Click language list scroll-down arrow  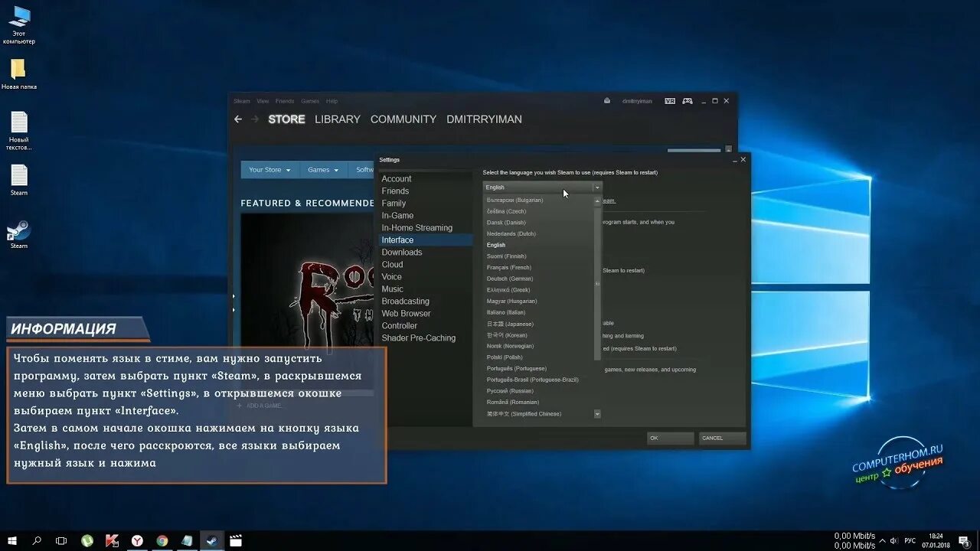tap(597, 414)
